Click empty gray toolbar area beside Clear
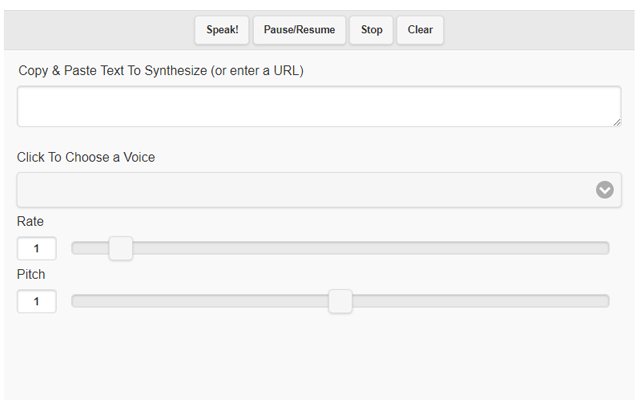The height and width of the screenshot is (400, 640). pos(540,30)
